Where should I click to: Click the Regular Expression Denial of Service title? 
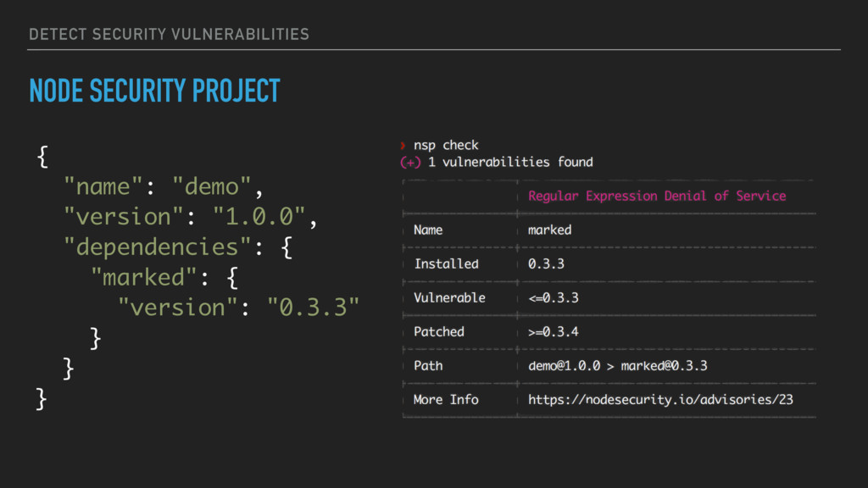click(657, 196)
